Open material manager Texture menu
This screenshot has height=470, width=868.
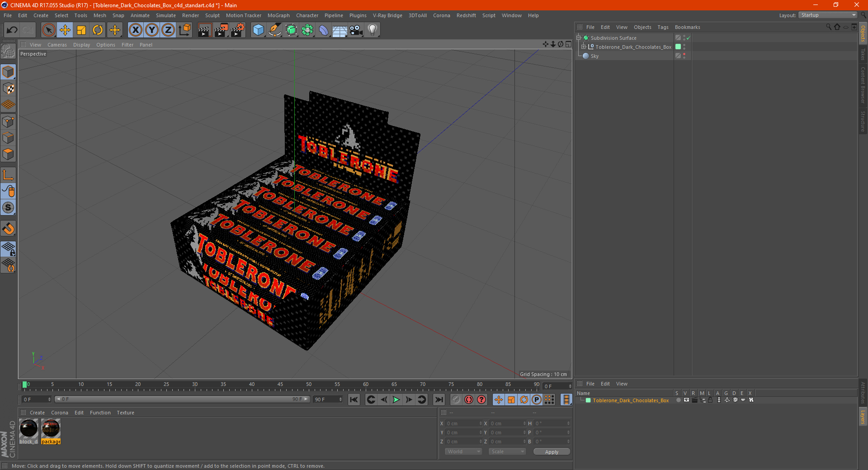coord(125,413)
